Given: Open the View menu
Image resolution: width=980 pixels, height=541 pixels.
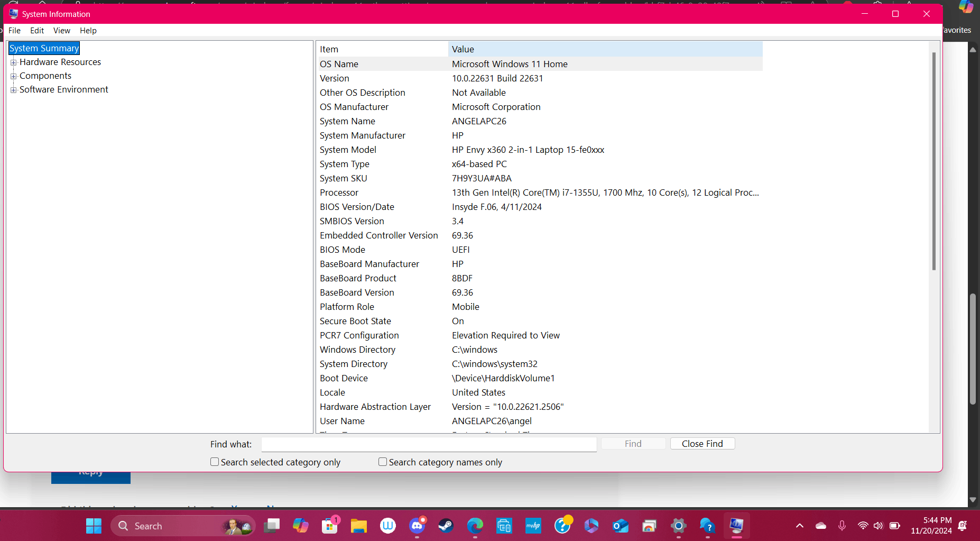Looking at the screenshot, I should (x=61, y=30).
